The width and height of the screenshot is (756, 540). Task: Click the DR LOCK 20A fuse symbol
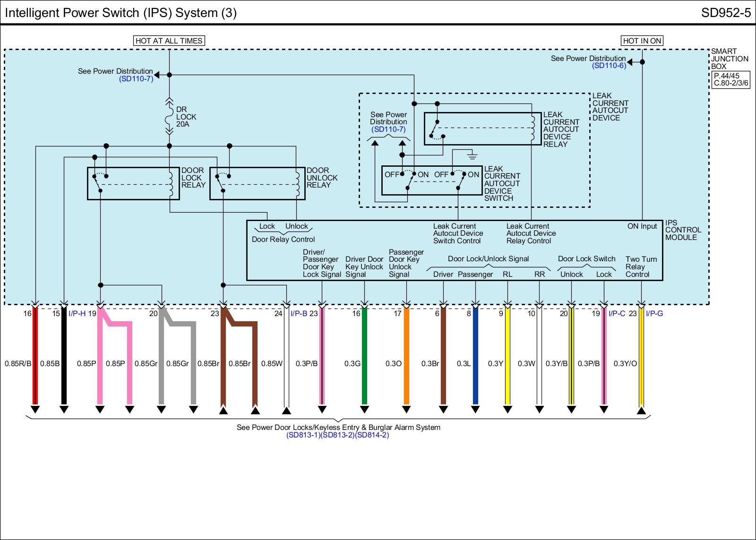click(x=169, y=117)
